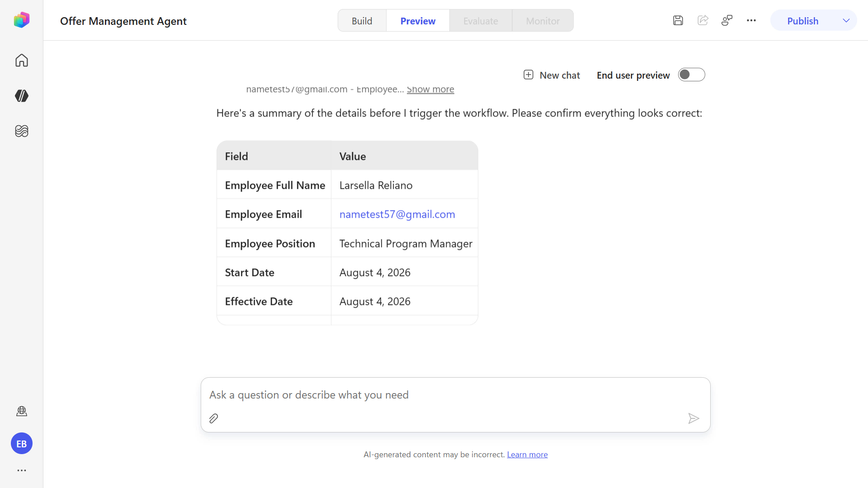The image size is (868, 488).
Task: Click the Offer Management Agent title
Action: point(123,21)
